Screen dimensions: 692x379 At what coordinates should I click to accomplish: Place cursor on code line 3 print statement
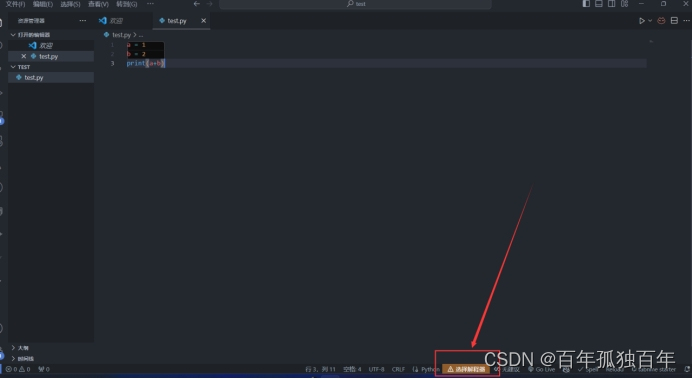(145, 64)
